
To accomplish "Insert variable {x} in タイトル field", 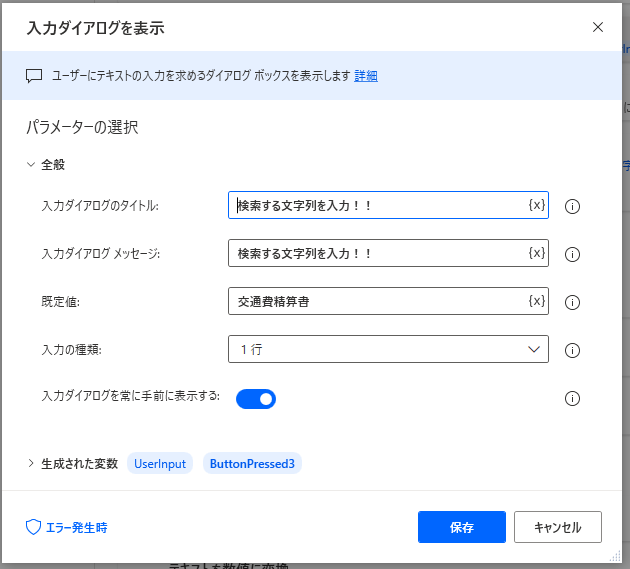I will [x=537, y=205].
